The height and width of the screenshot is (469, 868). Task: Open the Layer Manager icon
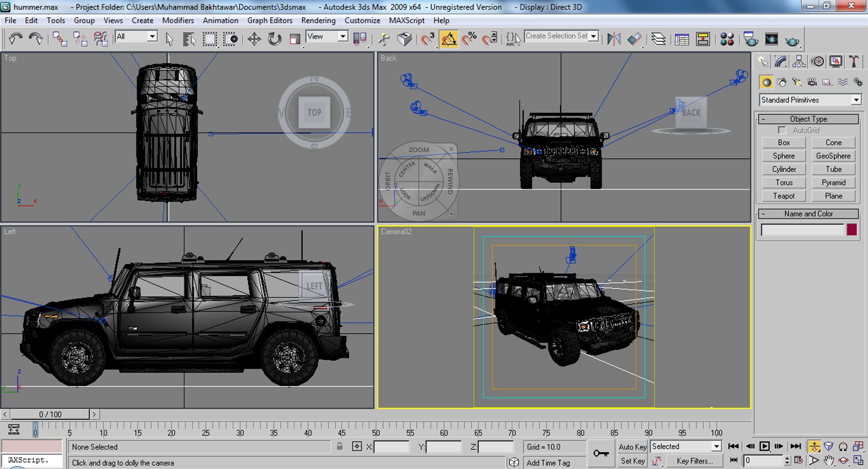[658, 39]
